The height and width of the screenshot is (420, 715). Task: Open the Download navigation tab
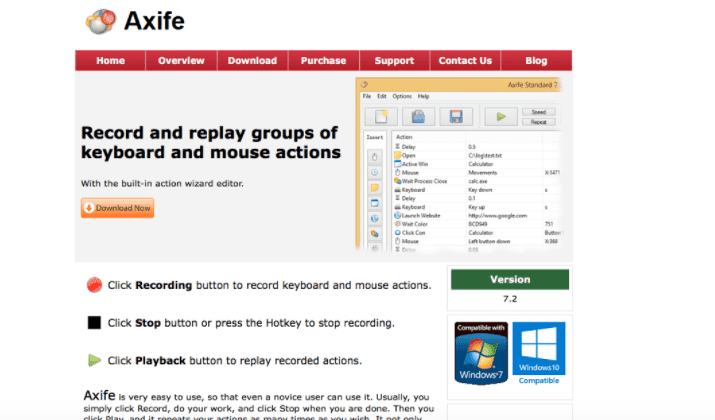[x=252, y=61]
